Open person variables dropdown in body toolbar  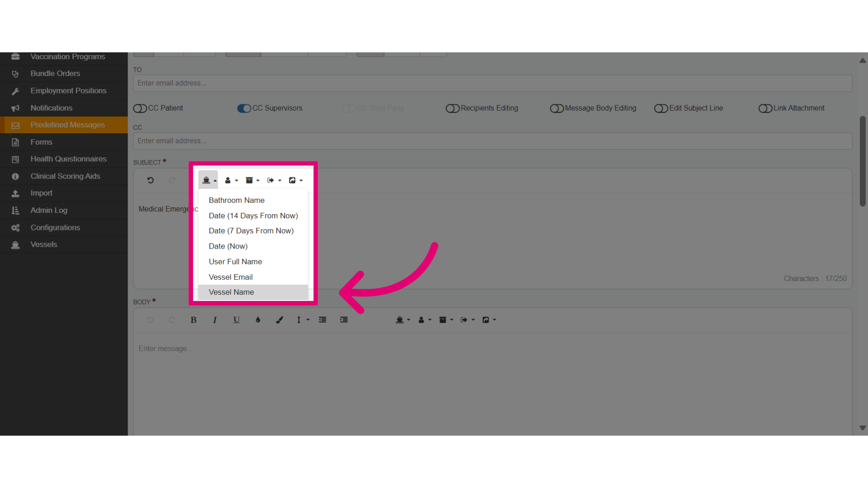[425, 320]
